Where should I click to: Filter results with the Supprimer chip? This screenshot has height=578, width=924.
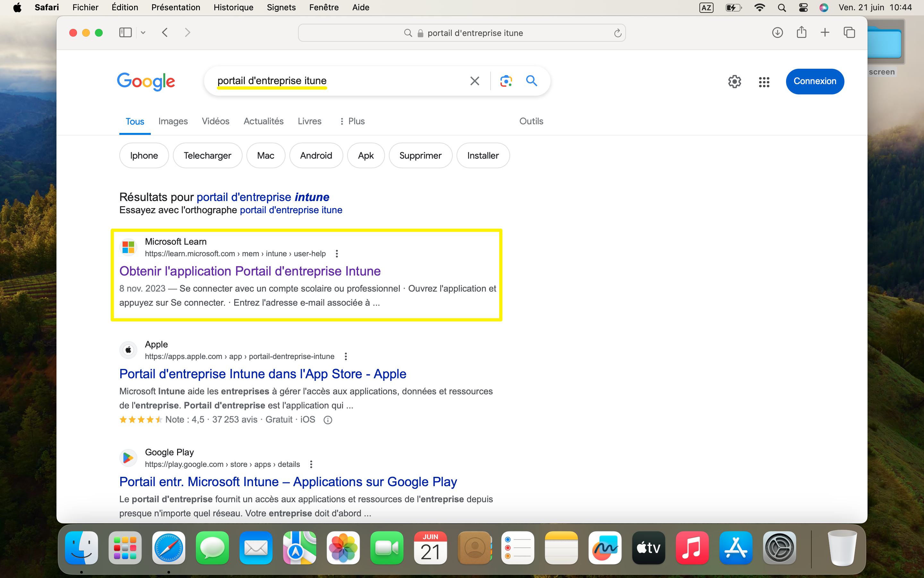pyautogui.click(x=420, y=156)
